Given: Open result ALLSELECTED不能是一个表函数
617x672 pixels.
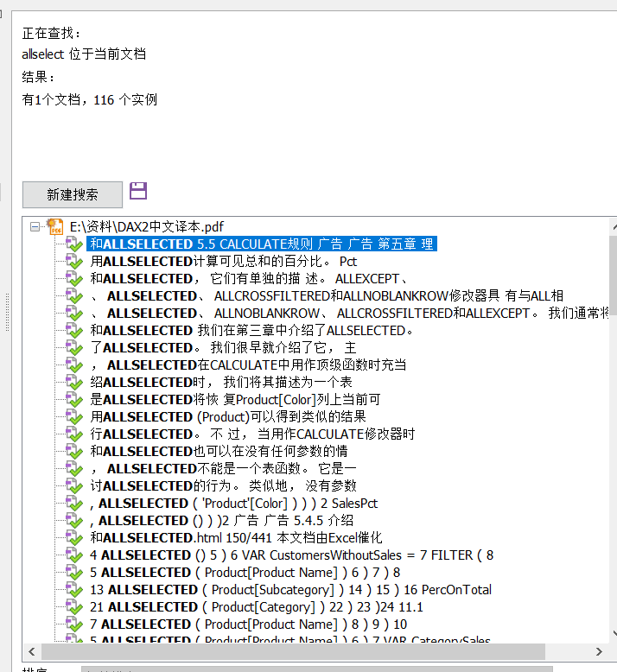Looking at the screenshot, I should click(x=223, y=468).
